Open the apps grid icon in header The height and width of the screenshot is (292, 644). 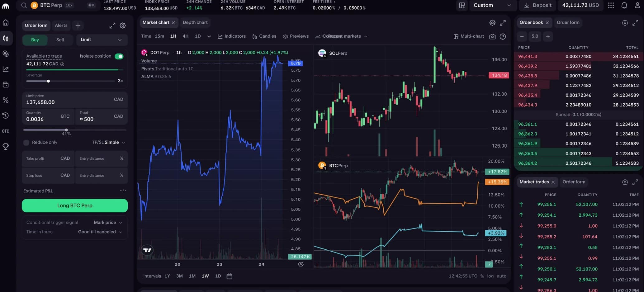[x=611, y=5]
